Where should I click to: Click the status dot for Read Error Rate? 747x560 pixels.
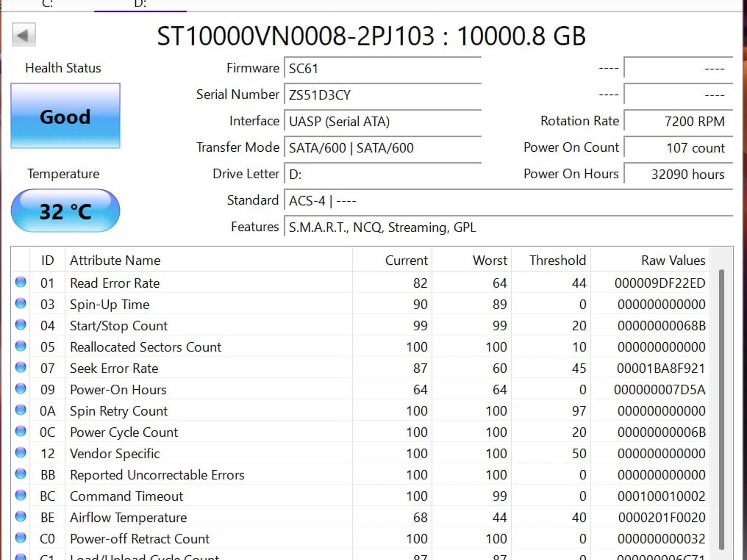click(x=21, y=282)
